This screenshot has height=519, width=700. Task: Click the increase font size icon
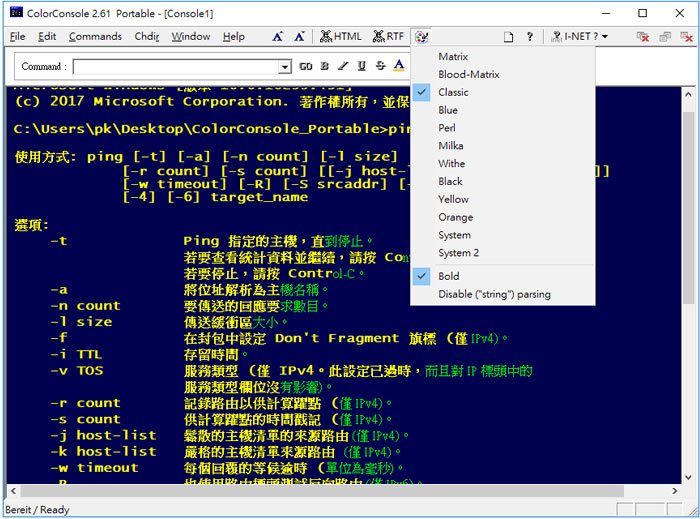coord(279,37)
